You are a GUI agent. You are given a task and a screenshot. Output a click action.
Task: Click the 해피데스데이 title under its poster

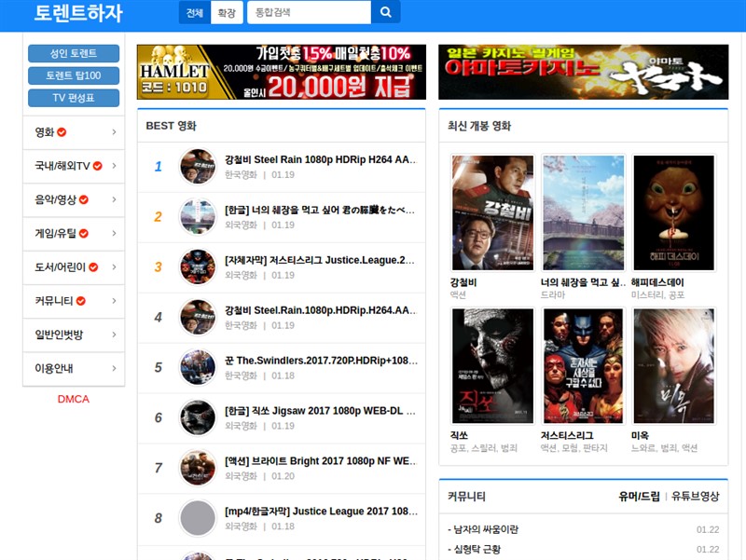[657, 282]
